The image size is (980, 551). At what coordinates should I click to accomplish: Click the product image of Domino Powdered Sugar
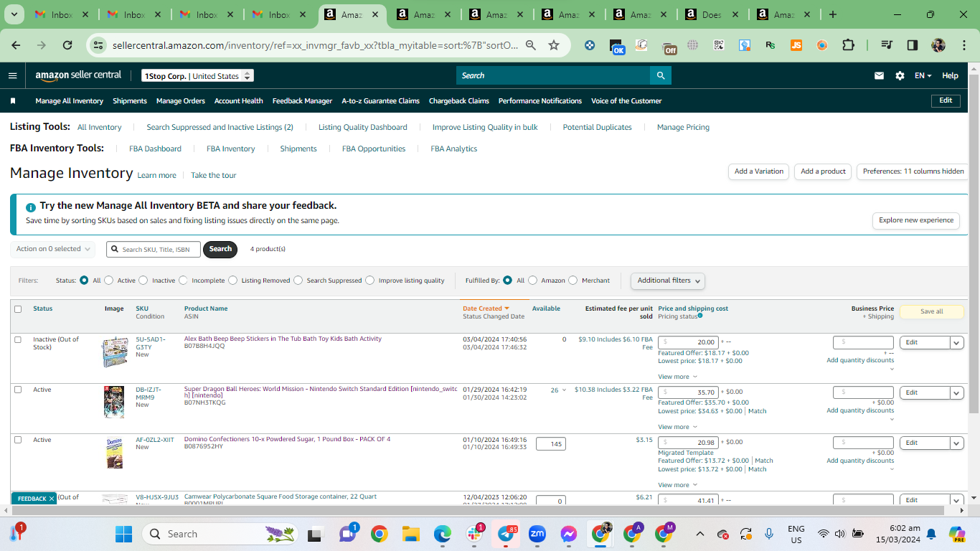(114, 452)
